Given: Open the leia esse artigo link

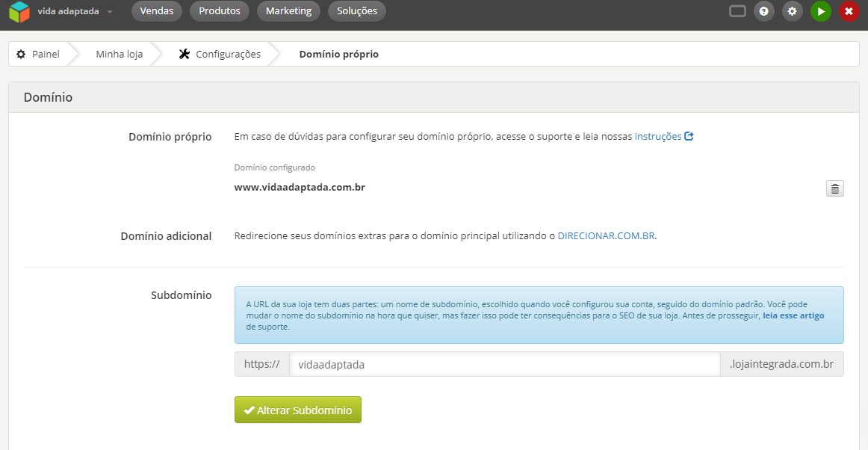Looking at the screenshot, I should coord(793,316).
